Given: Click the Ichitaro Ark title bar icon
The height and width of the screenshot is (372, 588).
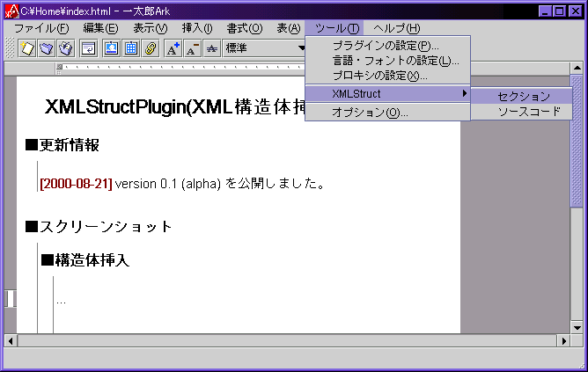Looking at the screenshot, I should 12,11.
